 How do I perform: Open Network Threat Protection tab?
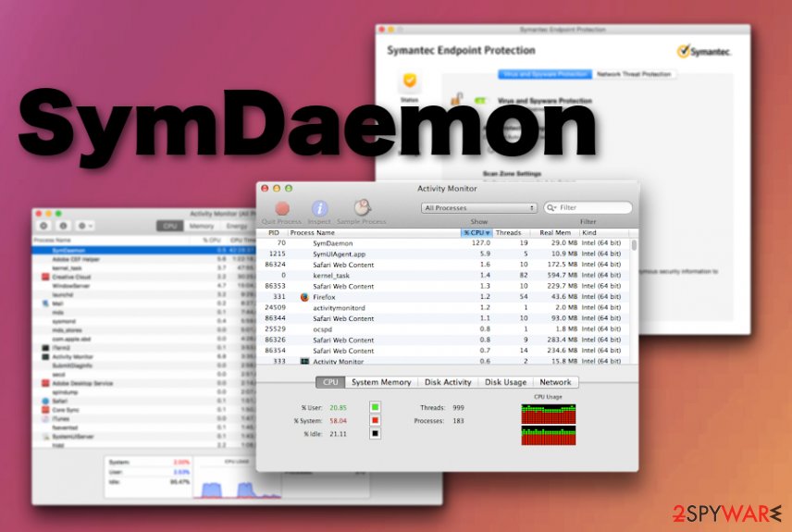point(634,74)
